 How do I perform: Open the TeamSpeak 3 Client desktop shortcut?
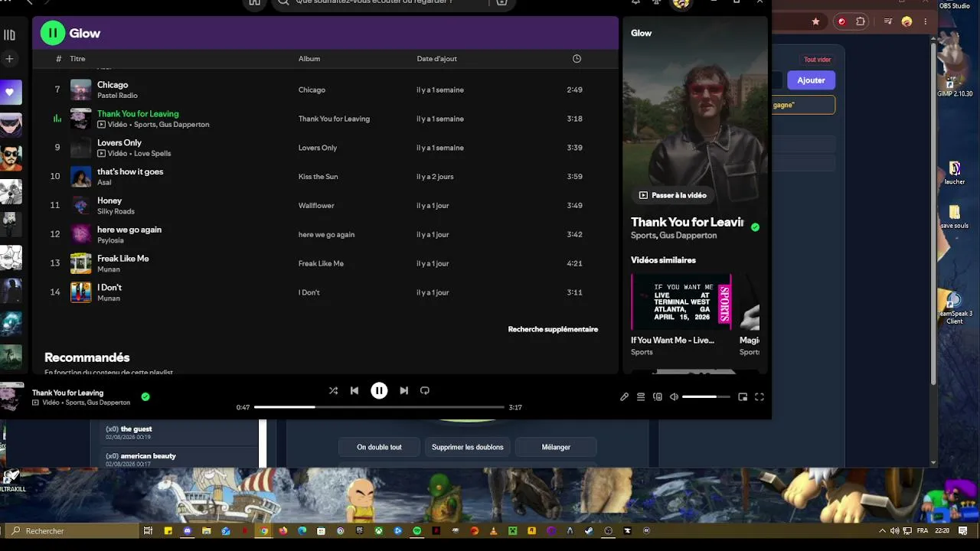click(x=955, y=308)
